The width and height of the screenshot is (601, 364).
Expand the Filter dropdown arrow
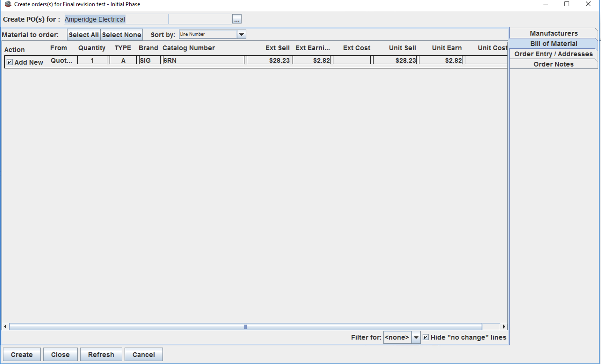416,337
